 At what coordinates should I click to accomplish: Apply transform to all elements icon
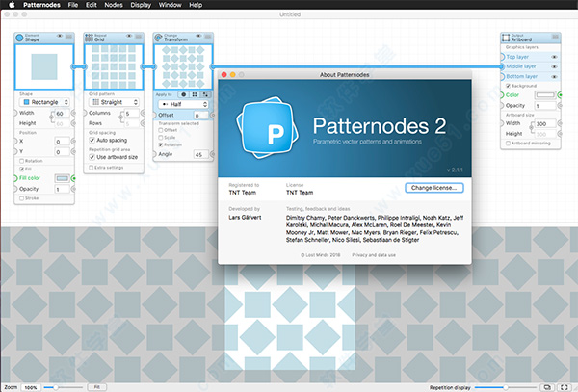click(184, 94)
